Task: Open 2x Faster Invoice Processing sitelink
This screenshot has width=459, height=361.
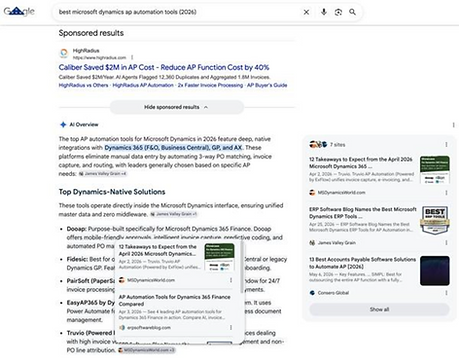Action: pos(210,85)
